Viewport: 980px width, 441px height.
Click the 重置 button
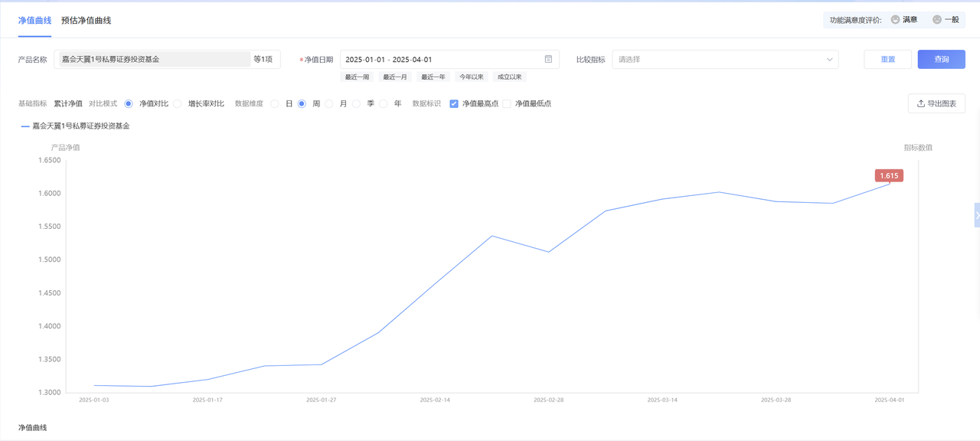[887, 59]
